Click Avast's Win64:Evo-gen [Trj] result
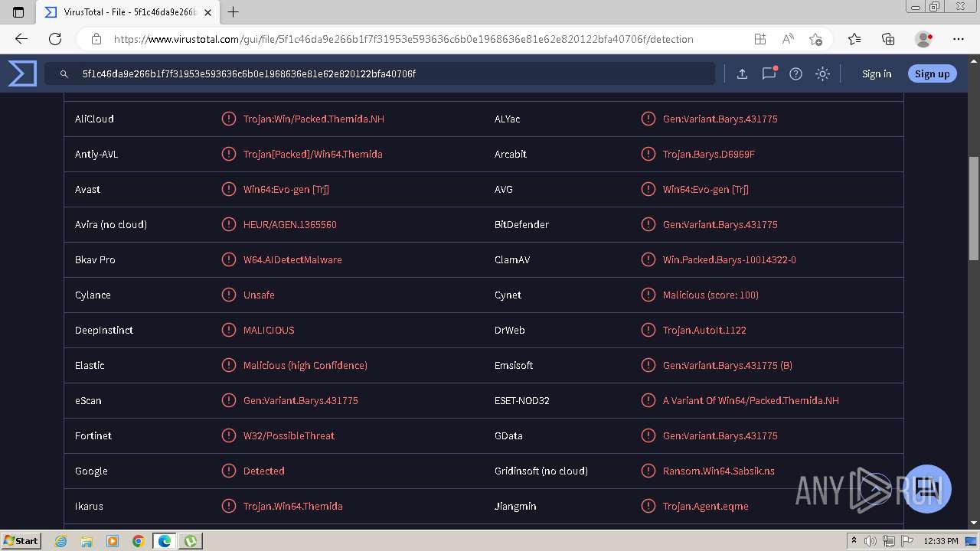Screen dimensions: 980x551 tap(286, 189)
